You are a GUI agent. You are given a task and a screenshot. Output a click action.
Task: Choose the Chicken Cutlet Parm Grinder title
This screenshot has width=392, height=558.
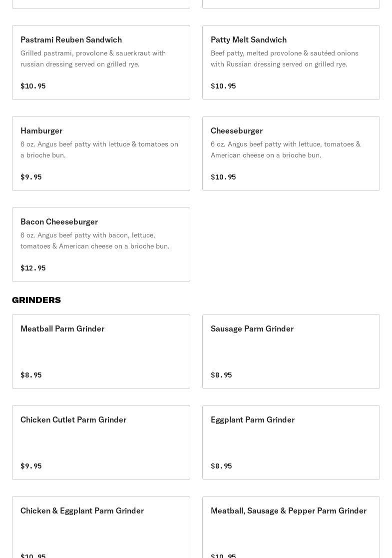pos(73,419)
